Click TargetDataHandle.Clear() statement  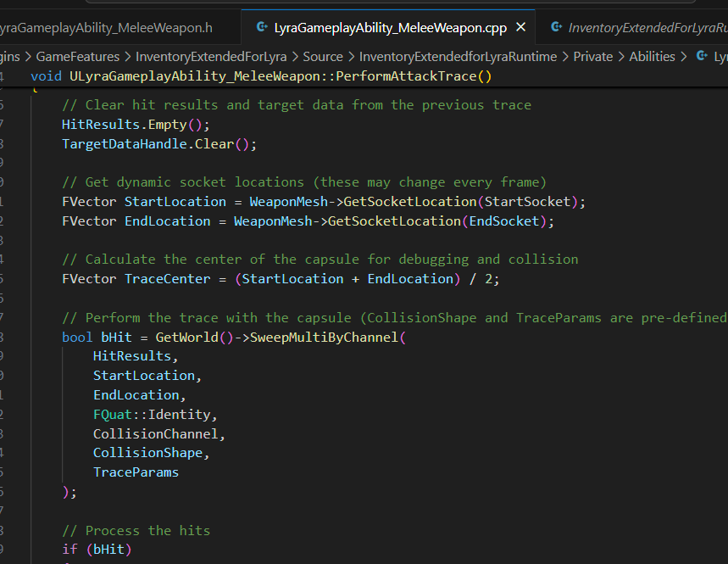[158, 144]
